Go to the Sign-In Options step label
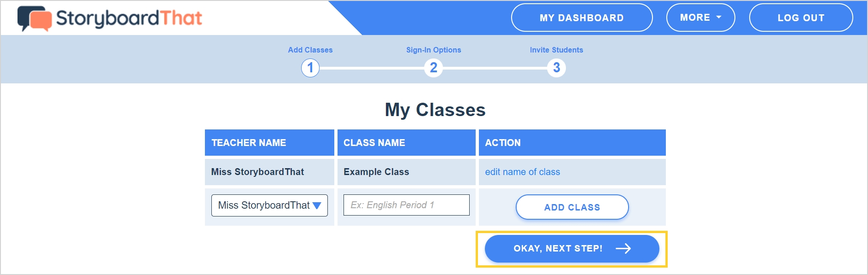 [433, 50]
